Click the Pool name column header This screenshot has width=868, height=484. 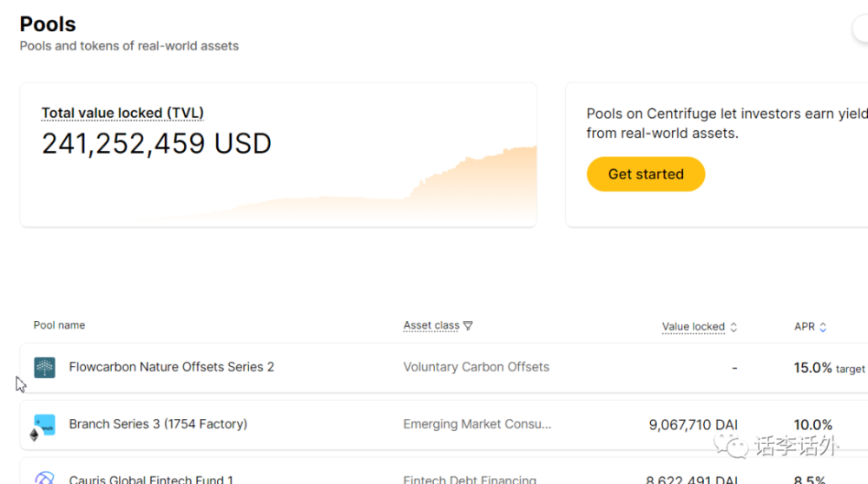pyautogui.click(x=59, y=325)
